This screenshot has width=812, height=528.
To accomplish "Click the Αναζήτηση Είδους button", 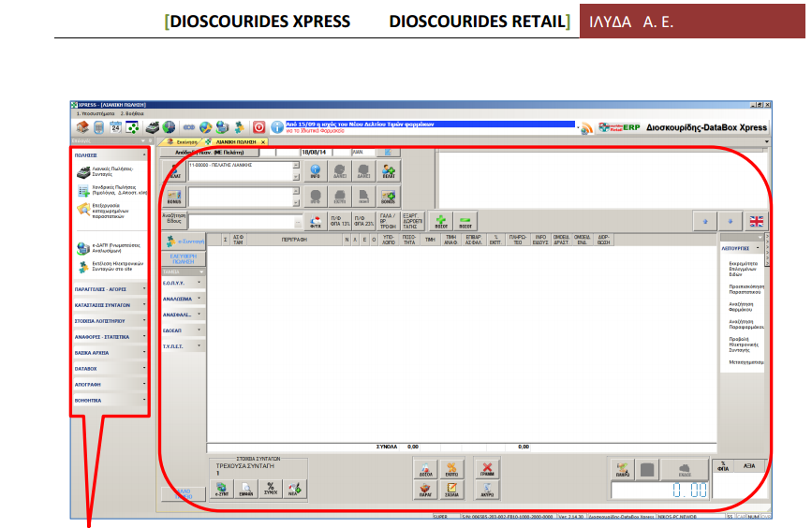I will pos(174,218).
